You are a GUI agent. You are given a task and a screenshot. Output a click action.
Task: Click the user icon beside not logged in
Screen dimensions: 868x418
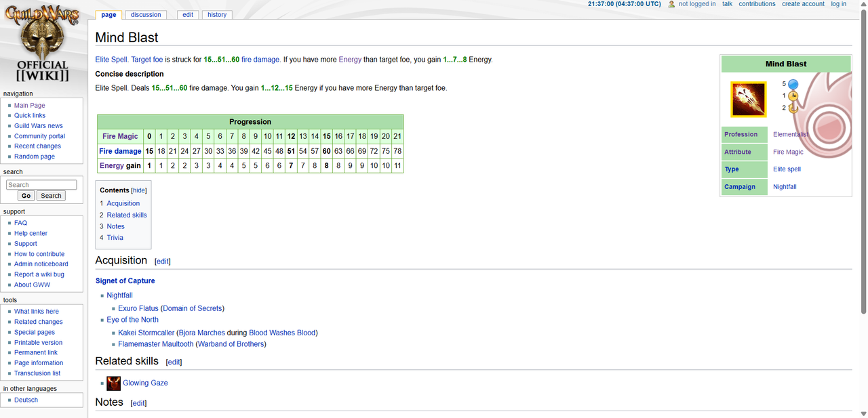[x=671, y=4]
